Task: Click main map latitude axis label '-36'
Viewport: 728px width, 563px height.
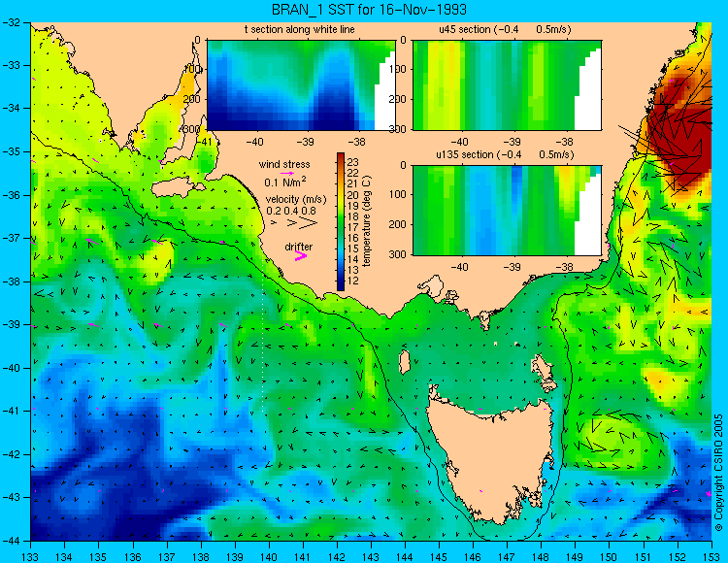Action: [x=11, y=195]
